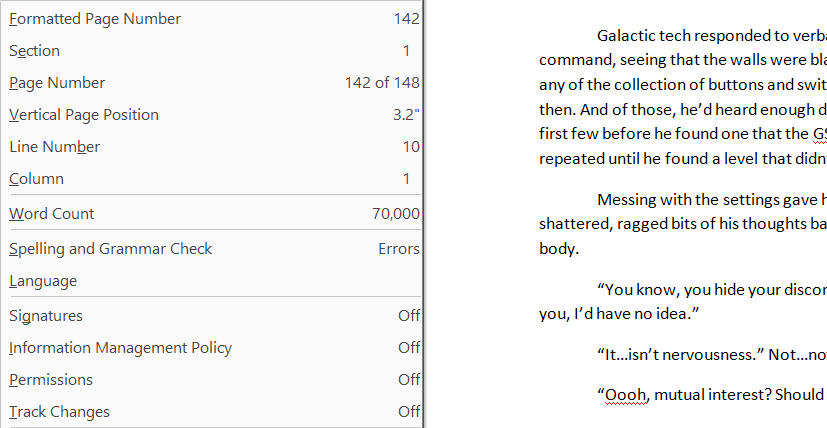
Task: Select the Column menu option
Action: coord(37,179)
